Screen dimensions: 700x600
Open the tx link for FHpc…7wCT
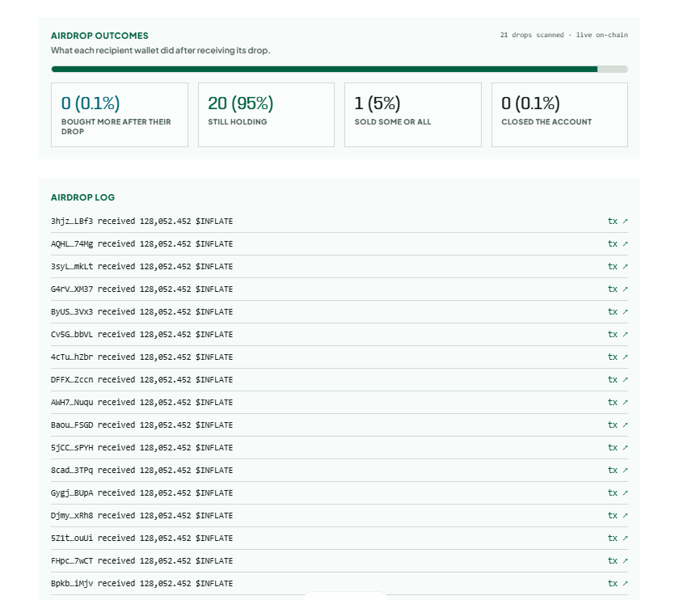(x=618, y=560)
